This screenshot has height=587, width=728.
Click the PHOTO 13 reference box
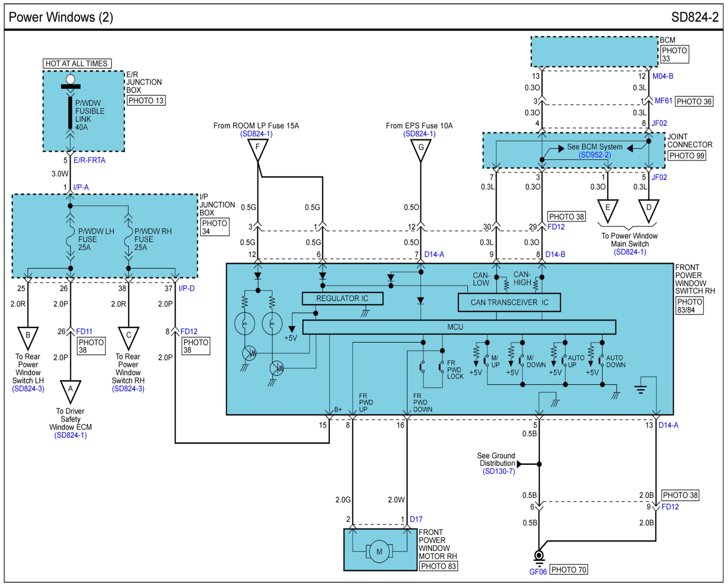[146, 100]
